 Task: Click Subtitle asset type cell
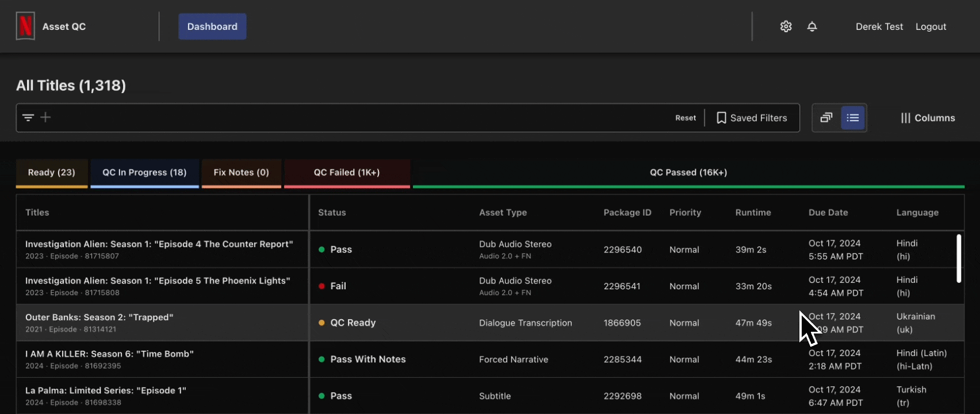click(x=495, y=396)
